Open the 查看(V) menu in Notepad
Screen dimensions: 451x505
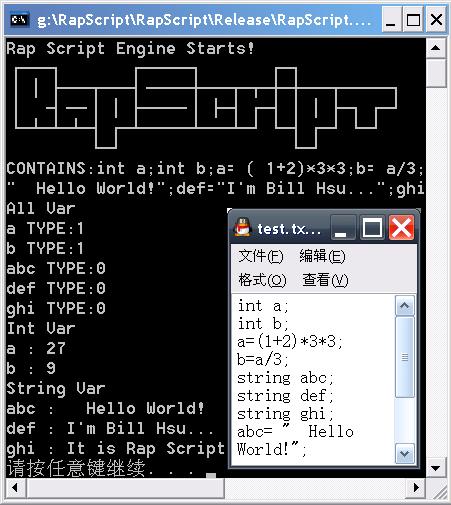(x=325, y=280)
